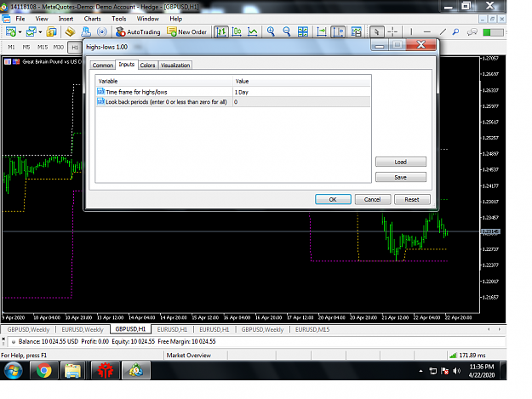
Task: Switch to the Common tab
Action: tap(102, 66)
